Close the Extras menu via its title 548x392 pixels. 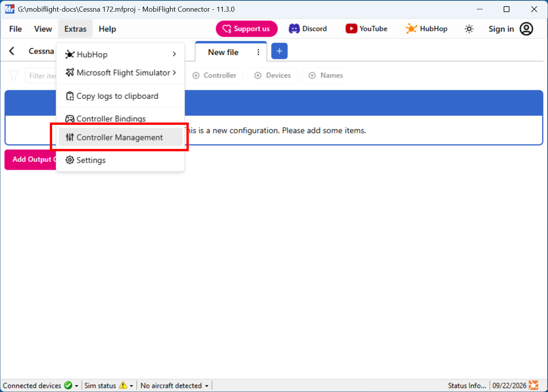[x=76, y=29]
